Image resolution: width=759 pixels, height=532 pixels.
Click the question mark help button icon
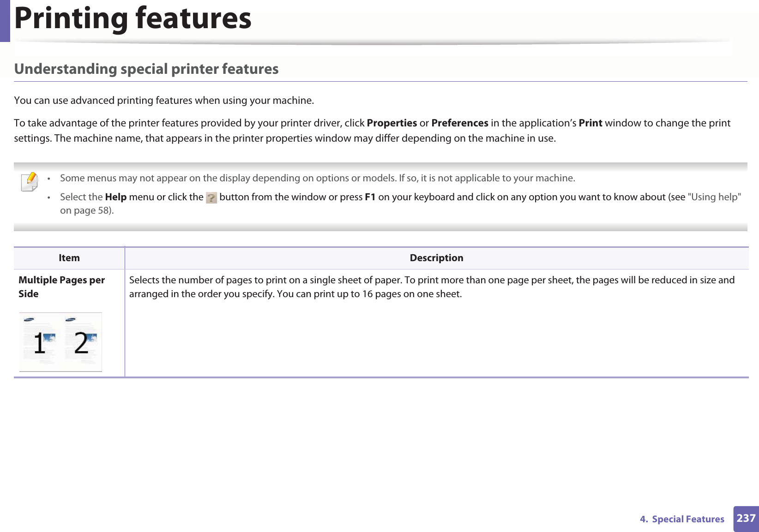211,197
